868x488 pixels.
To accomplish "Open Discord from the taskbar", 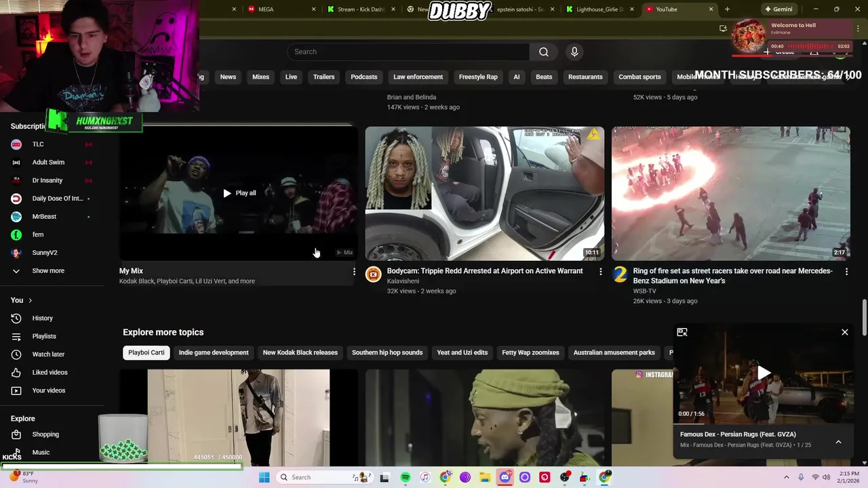I will click(505, 477).
